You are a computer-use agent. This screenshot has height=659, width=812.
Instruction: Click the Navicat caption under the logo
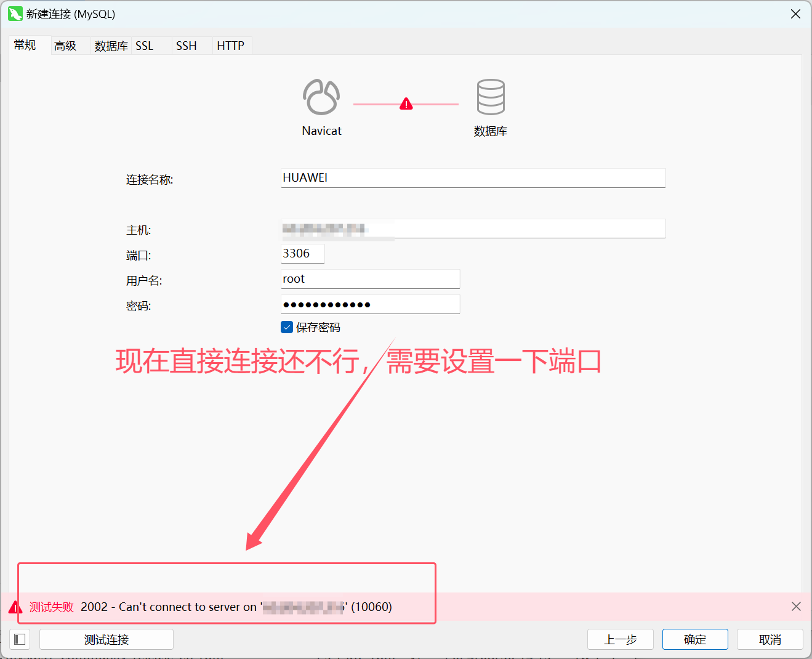tap(321, 131)
